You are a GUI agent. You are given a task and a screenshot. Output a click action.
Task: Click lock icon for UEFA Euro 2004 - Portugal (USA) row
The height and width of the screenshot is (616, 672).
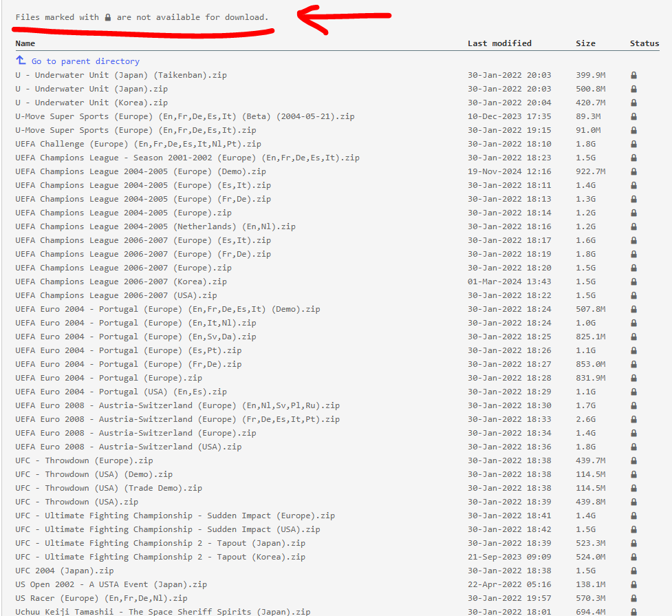coord(633,392)
